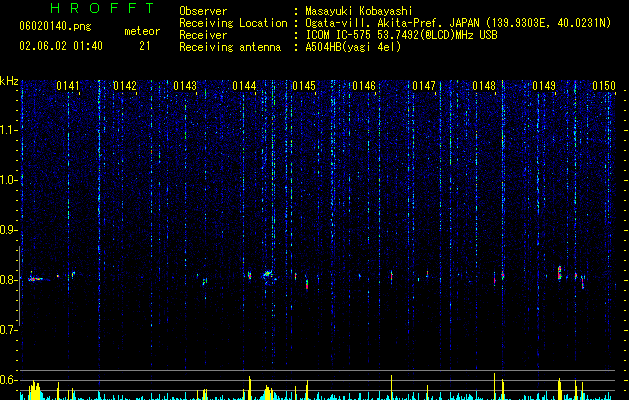Click the 1.1 kHz axis label
The image size is (629, 400).
pyautogui.click(x=9, y=130)
